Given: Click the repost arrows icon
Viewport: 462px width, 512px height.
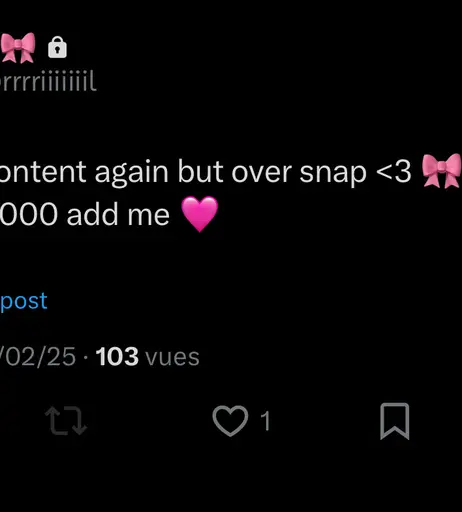Looking at the screenshot, I should point(66,421).
